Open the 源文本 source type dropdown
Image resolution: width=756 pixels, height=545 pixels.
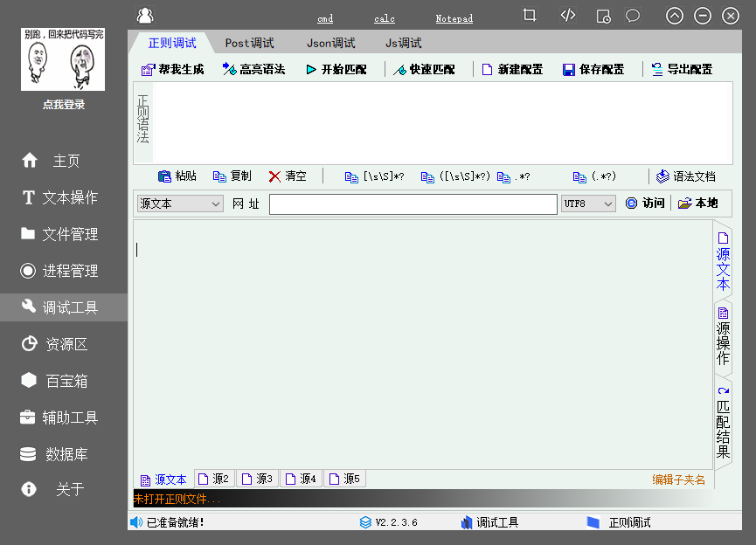click(x=180, y=204)
